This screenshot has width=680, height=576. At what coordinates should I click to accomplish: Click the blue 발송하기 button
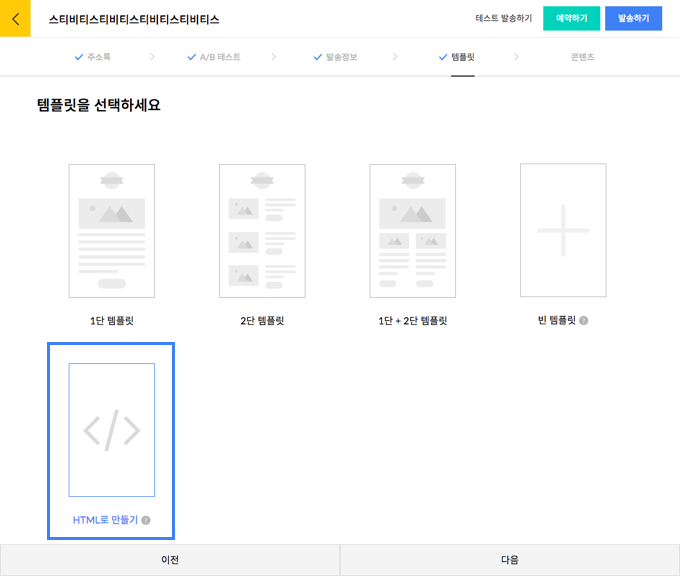pos(634,18)
